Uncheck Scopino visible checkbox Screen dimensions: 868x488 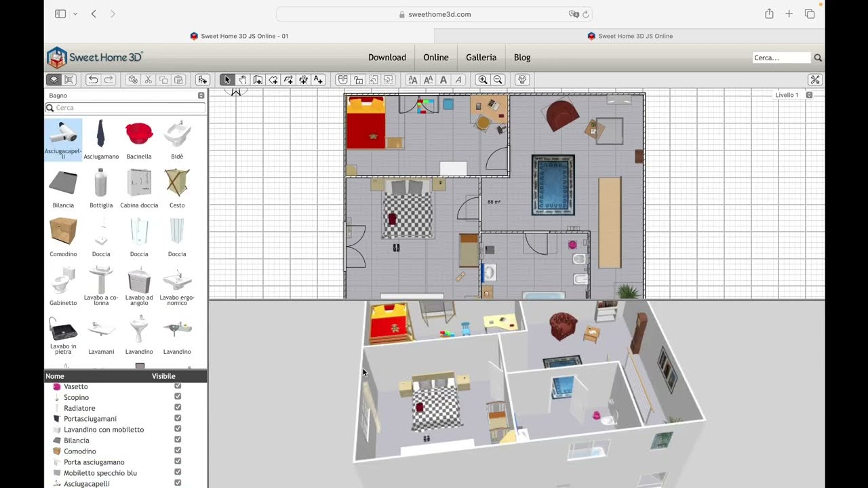(178, 397)
